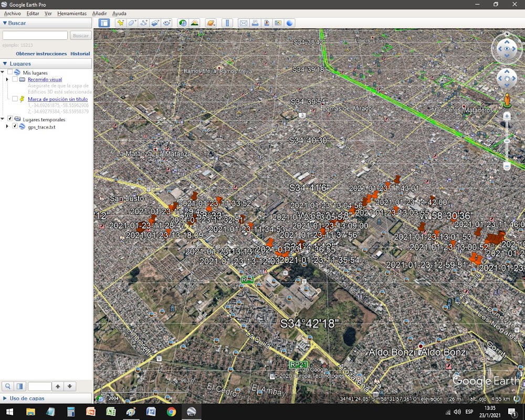Click the zoom slider track

507,141
